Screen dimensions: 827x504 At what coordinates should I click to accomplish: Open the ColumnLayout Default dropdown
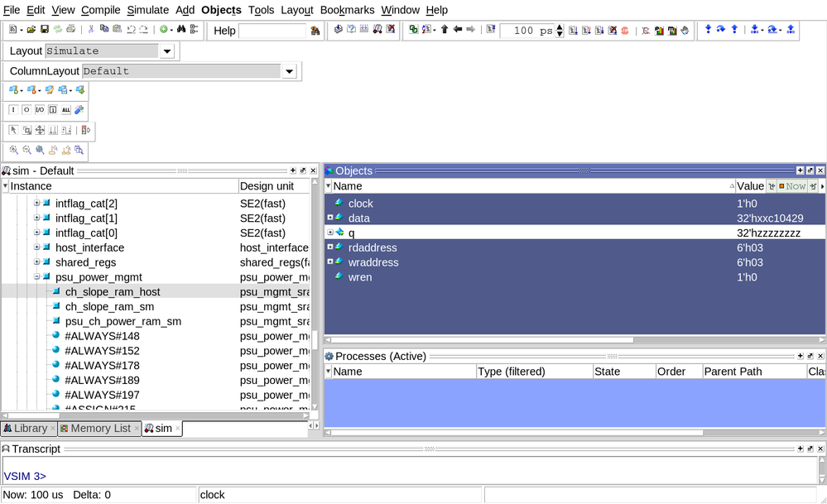tap(289, 72)
